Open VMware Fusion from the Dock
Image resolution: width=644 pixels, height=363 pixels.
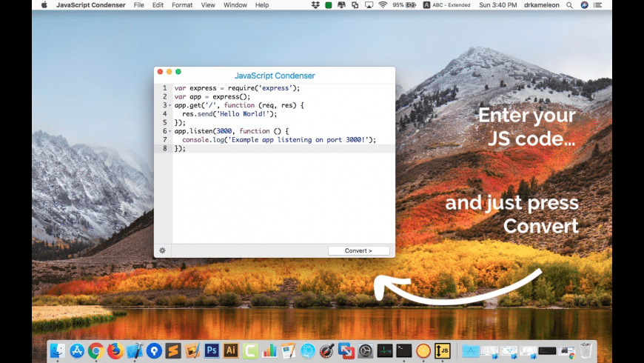pyautogui.click(x=346, y=350)
